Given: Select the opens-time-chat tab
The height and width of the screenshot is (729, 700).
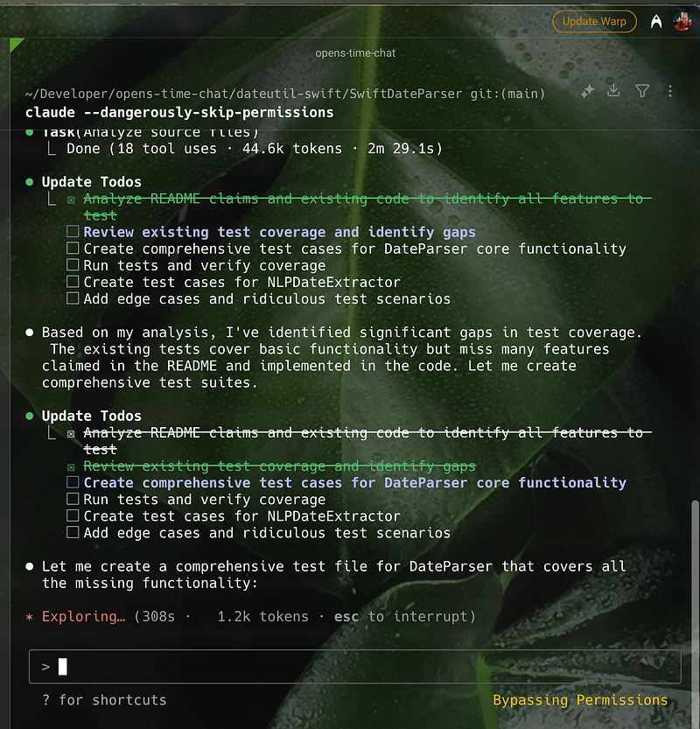Looking at the screenshot, I should pos(355,53).
